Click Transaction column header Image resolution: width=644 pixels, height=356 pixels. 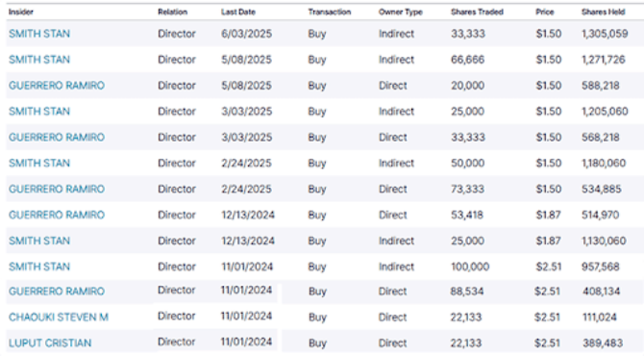coord(330,12)
